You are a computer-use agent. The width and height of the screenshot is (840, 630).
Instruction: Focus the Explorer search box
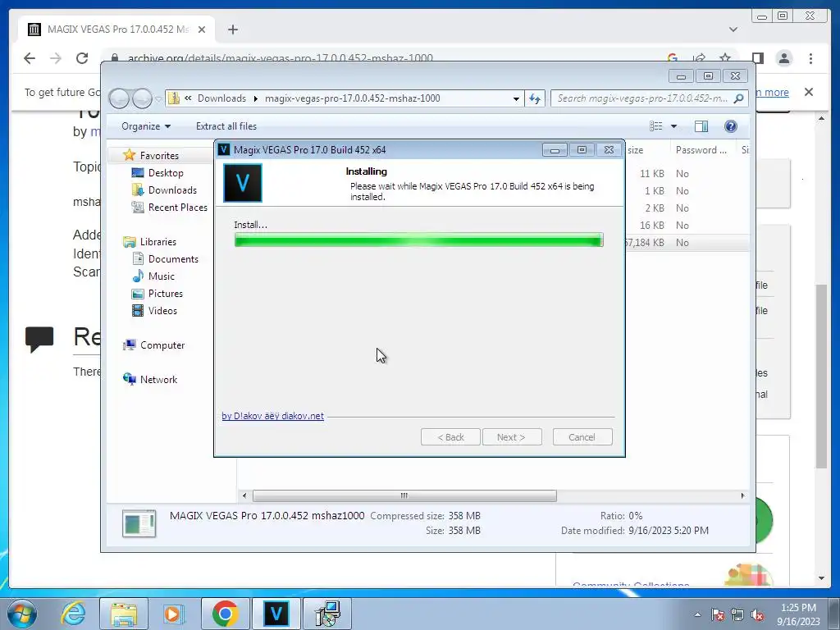641,98
